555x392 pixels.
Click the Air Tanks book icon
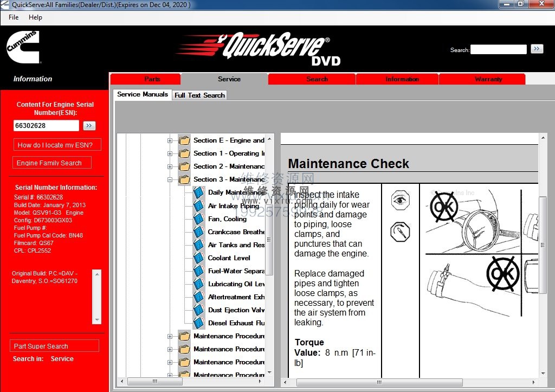pos(198,245)
